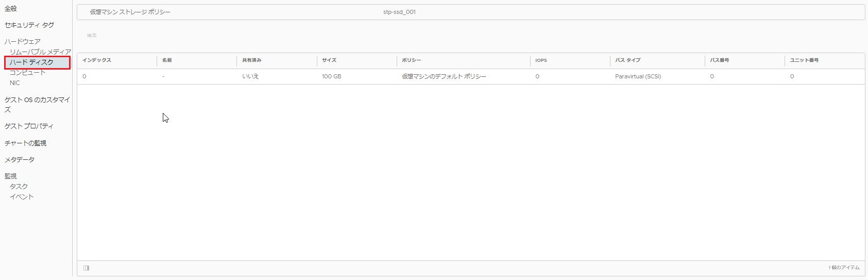
Task: Open ゲスト プロパティ section
Action: tap(29, 126)
